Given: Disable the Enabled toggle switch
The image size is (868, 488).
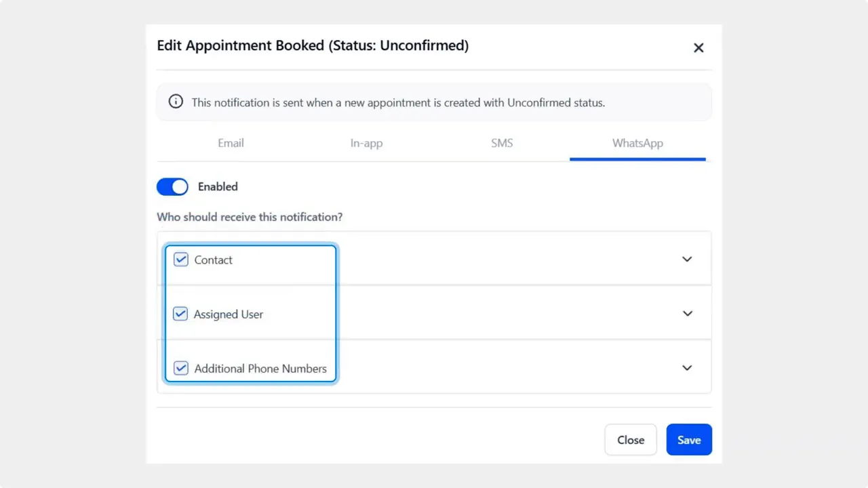Looking at the screenshot, I should pyautogui.click(x=172, y=186).
